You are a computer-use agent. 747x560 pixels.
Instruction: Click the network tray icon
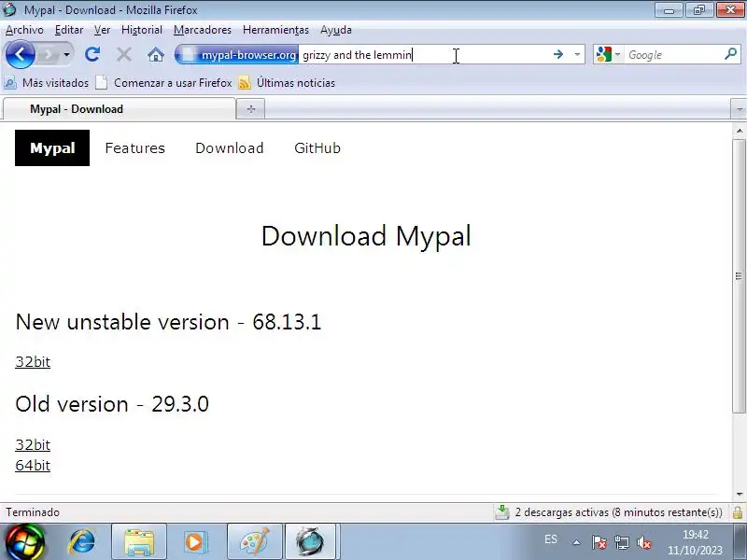click(621, 542)
